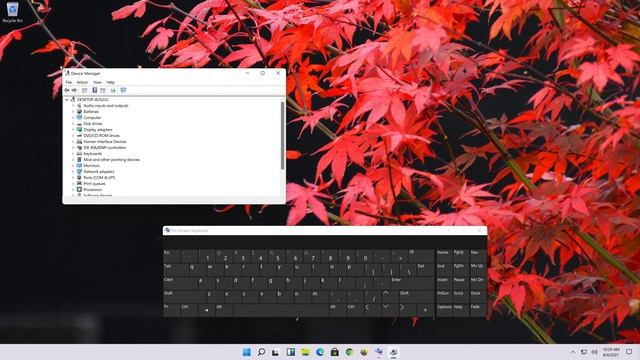Expand the Keyboards category chevron
The height and width of the screenshot is (360, 640).
(x=73, y=153)
